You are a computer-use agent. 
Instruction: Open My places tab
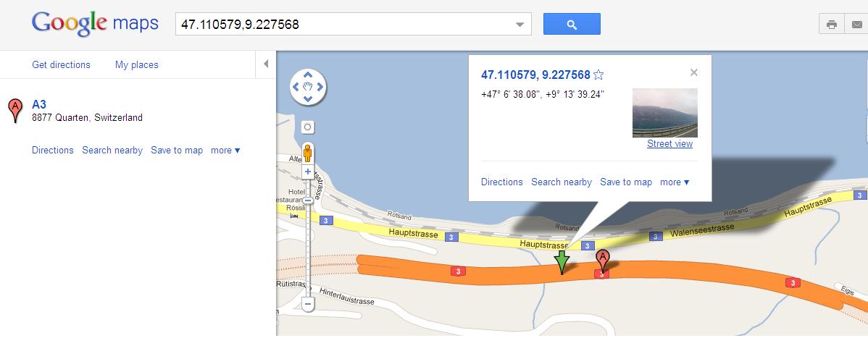[137, 64]
